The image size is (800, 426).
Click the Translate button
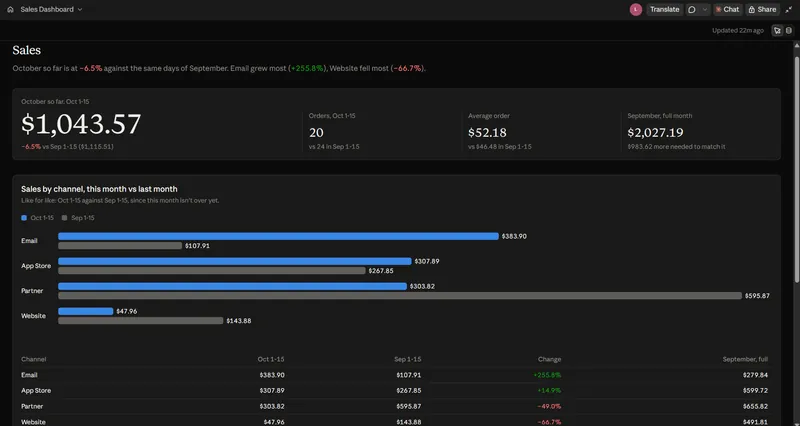pyautogui.click(x=664, y=9)
